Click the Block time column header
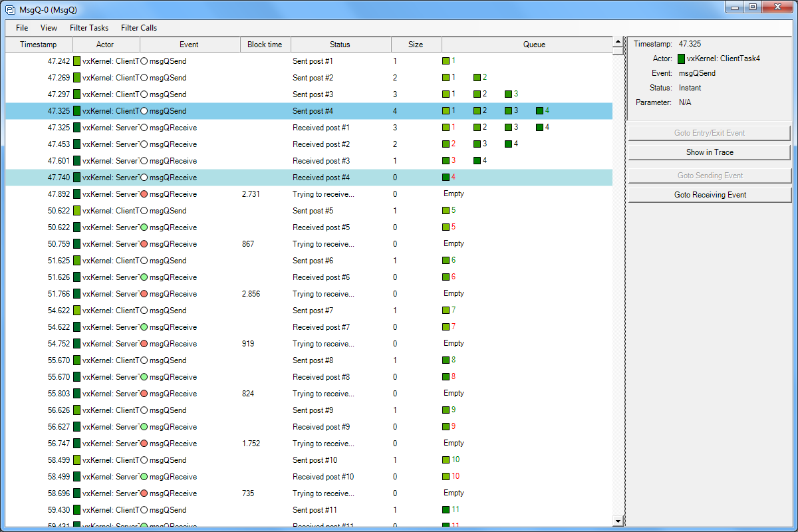The image size is (798, 532). (265, 45)
